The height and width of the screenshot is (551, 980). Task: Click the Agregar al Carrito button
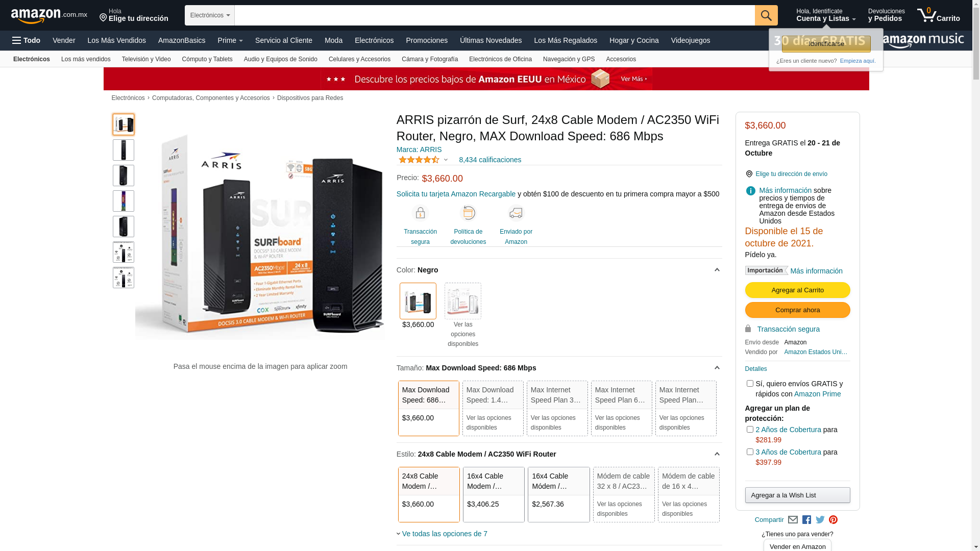click(797, 290)
